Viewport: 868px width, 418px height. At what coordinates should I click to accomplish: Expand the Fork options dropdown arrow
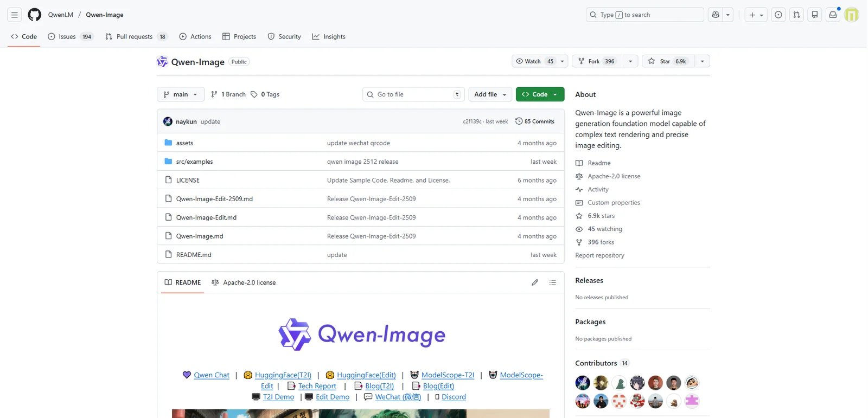coord(630,61)
